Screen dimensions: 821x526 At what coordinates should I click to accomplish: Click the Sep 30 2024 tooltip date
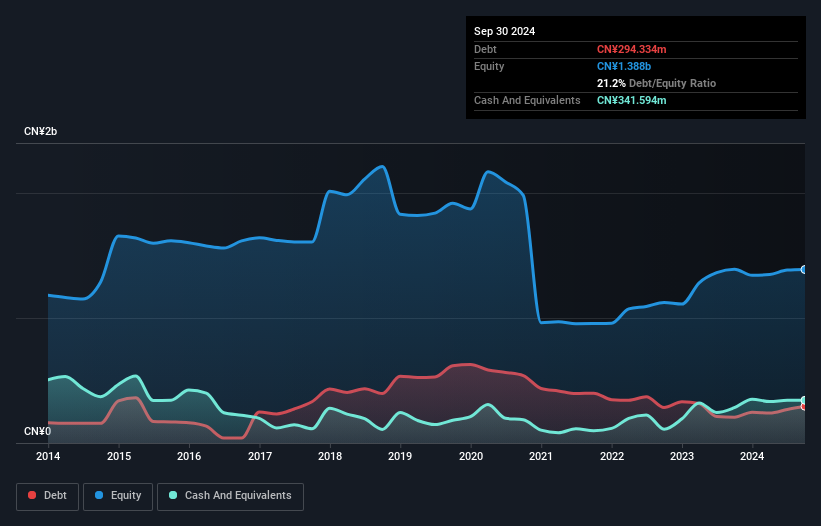[504, 31]
